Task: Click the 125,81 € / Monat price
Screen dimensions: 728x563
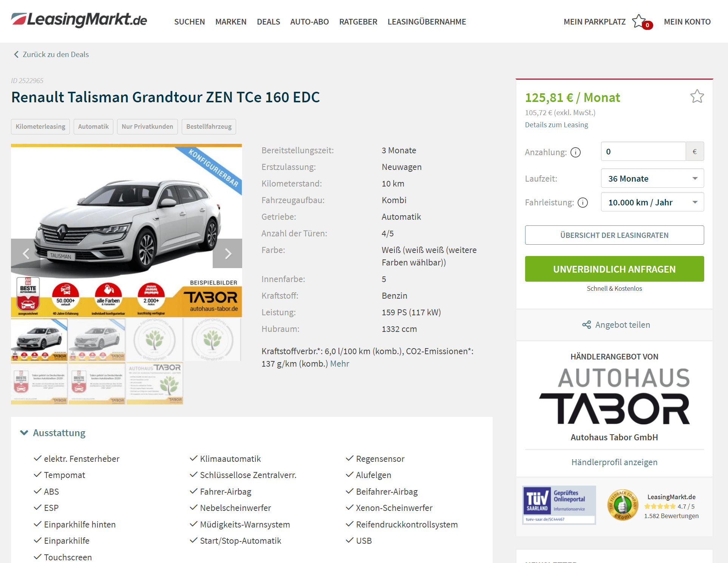Action: [x=572, y=97]
